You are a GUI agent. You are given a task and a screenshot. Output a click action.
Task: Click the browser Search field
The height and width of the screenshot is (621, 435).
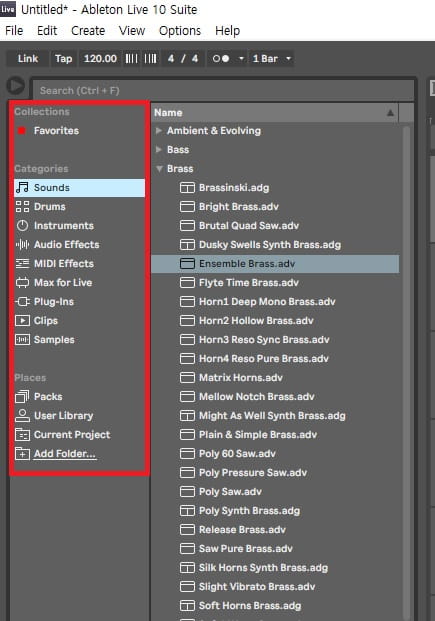[223, 91]
